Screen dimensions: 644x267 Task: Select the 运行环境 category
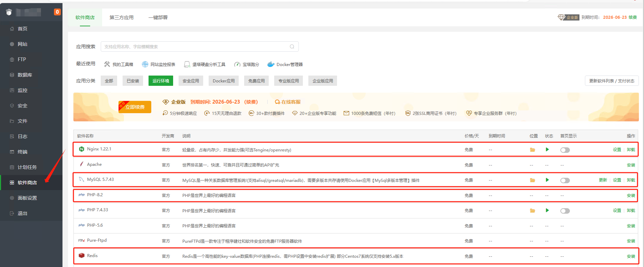(161, 81)
